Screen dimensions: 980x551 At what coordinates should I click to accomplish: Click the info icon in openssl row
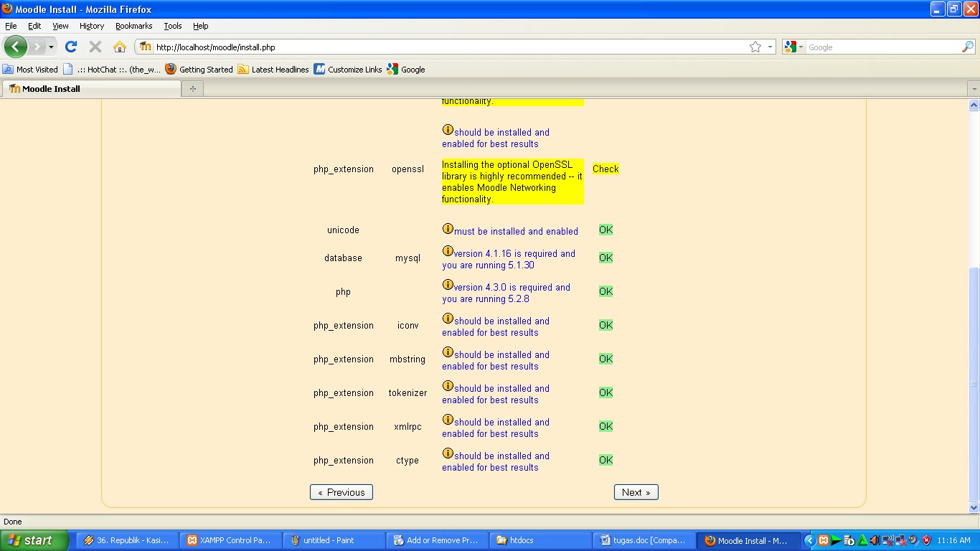click(448, 130)
